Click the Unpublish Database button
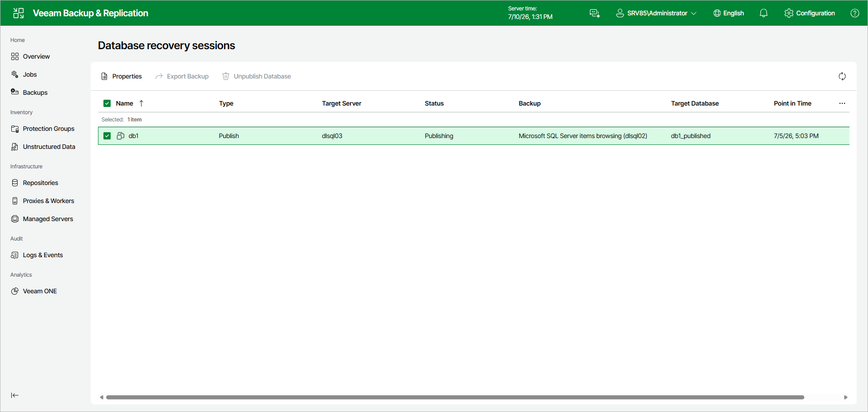868x412 pixels. pyautogui.click(x=257, y=76)
